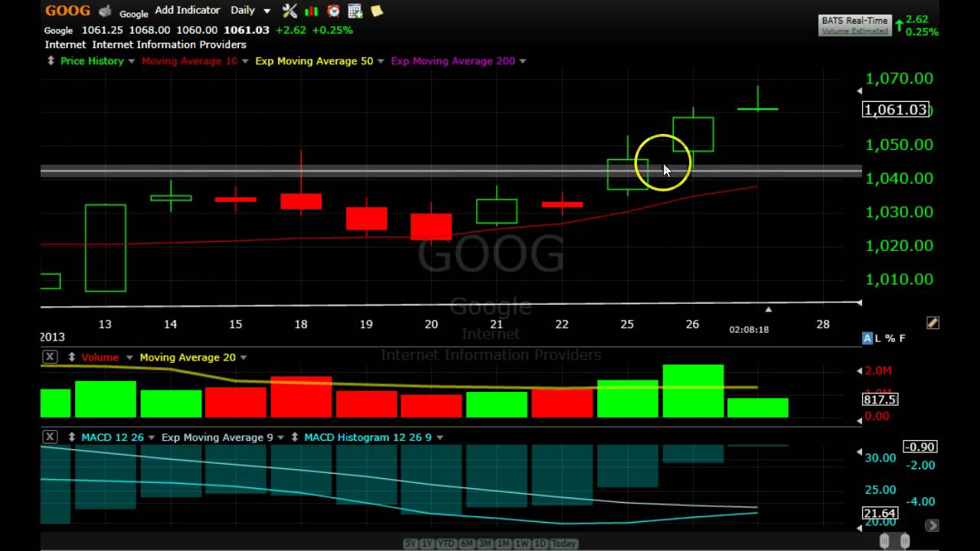Click the 02:08:18 countdown time label
The image size is (980, 551).
[x=749, y=329]
